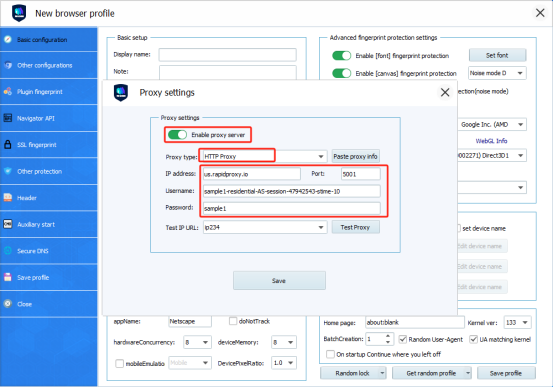Click the Username input field
The image size is (553, 388).
[x=292, y=191]
